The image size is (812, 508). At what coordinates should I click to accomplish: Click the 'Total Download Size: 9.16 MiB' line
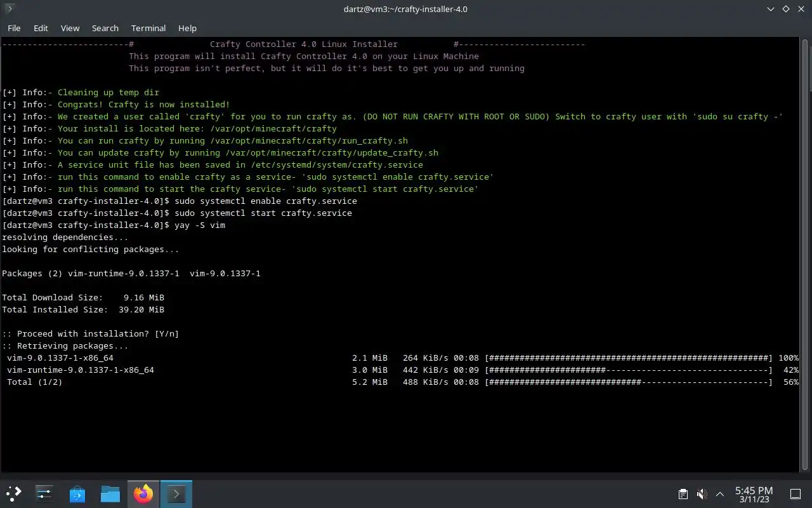pos(83,297)
